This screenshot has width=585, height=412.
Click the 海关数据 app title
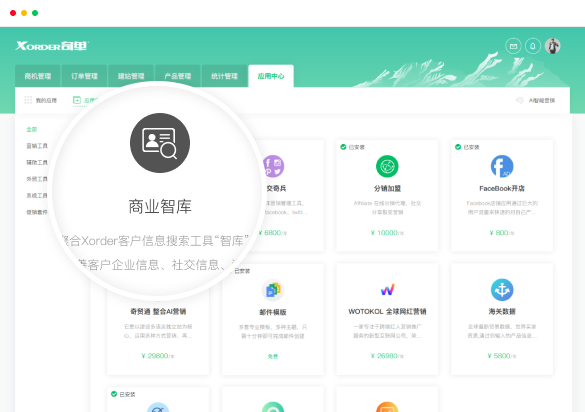502,311
